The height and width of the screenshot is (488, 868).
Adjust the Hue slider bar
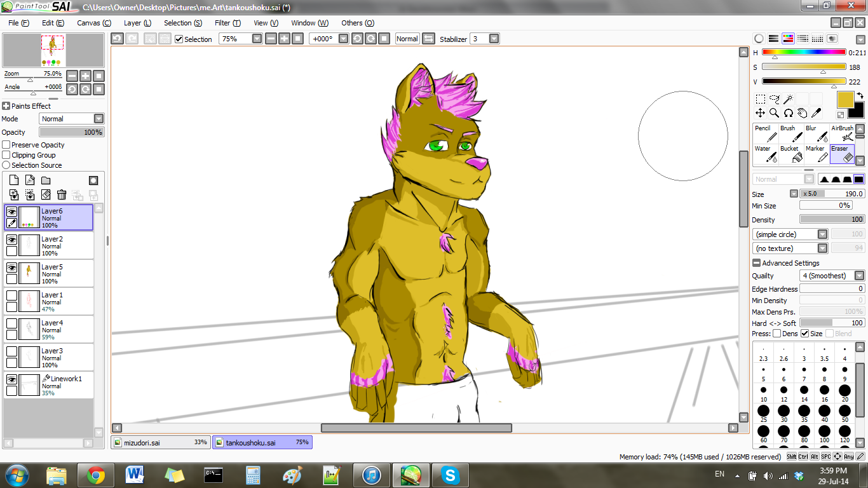[804, 52]
